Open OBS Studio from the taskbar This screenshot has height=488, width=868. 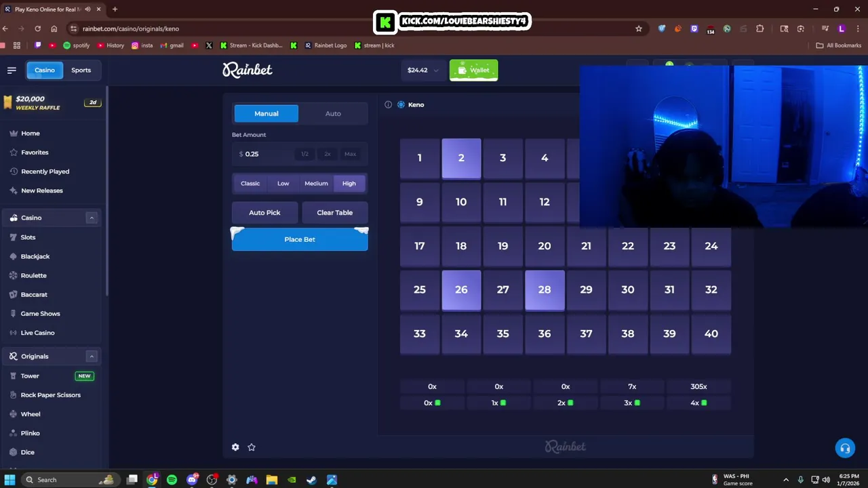tap(212, 480)
